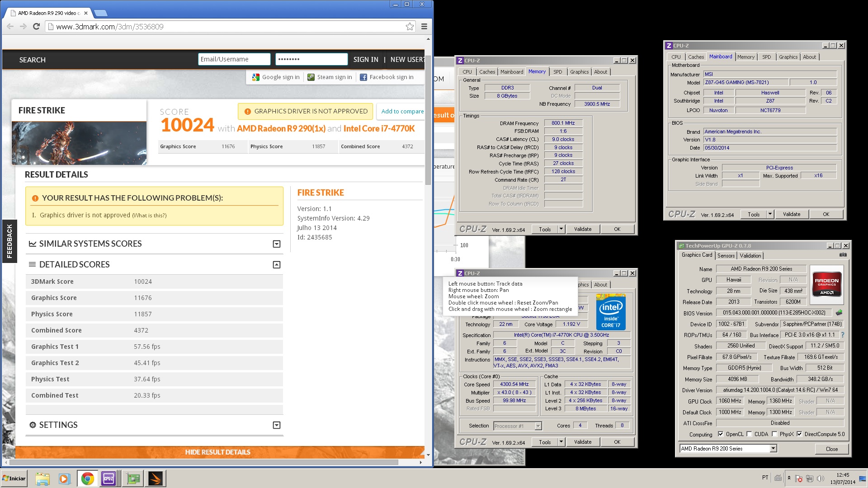
Task: Expand the Similar Systems Scores section
Action: click(x=277, y=244)
